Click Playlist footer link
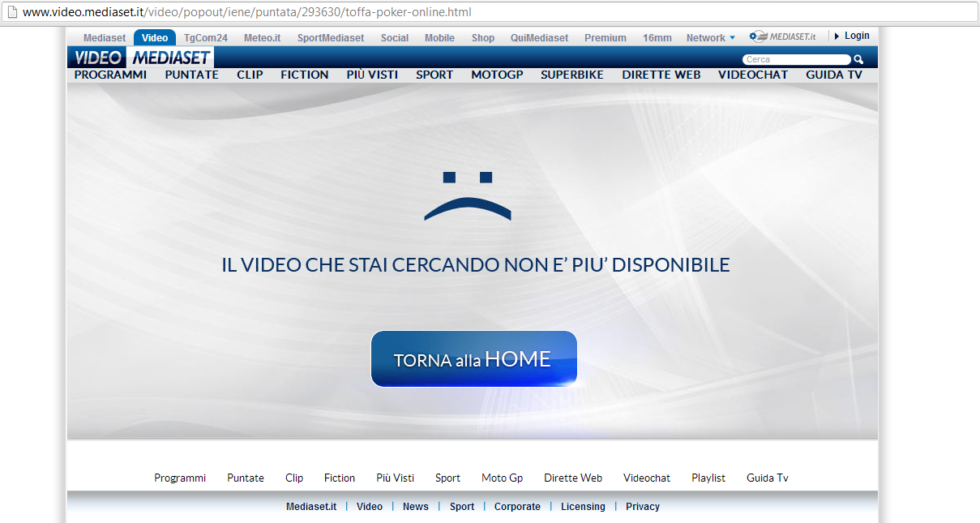The height and width of the screenshot is (523, 980). coord(708,478)
